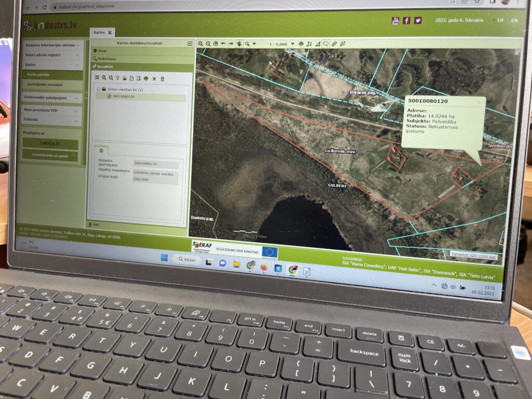
Task: Click the X remove icon in results toolbar
Action: click(x=154, y=78)
